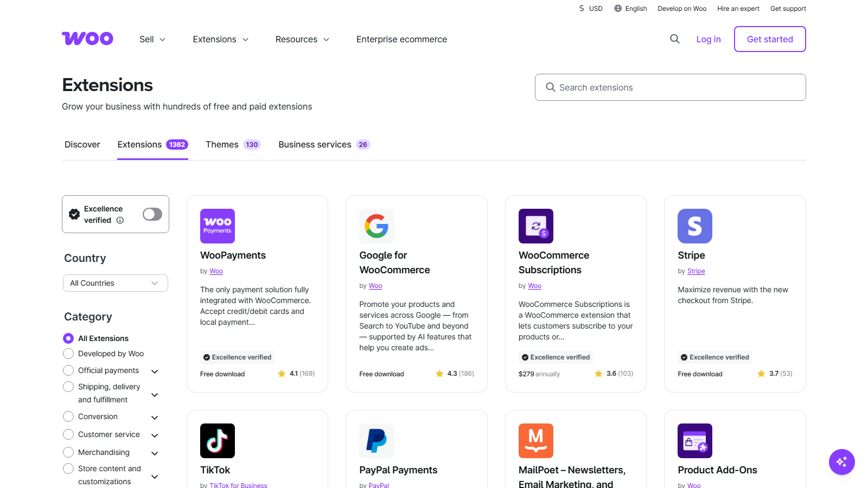
Task: Select Developed by Woo category radio
Action: pos(68,354)
